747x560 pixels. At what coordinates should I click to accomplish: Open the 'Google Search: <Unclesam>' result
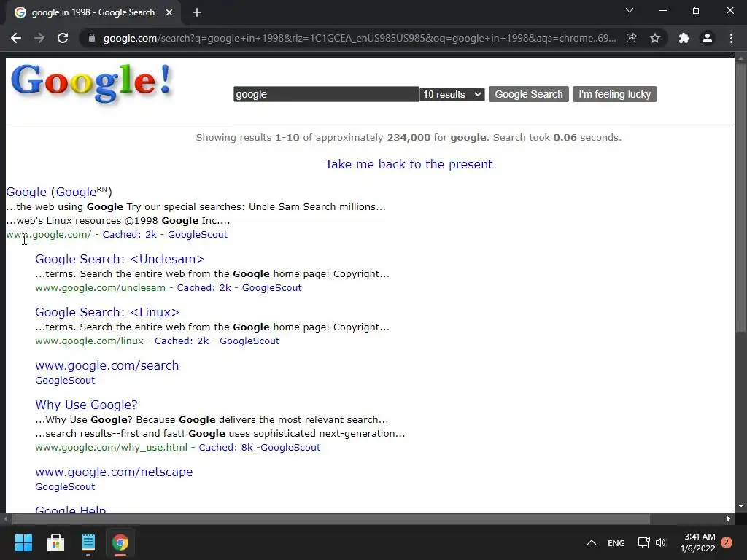tap(120, 259)
